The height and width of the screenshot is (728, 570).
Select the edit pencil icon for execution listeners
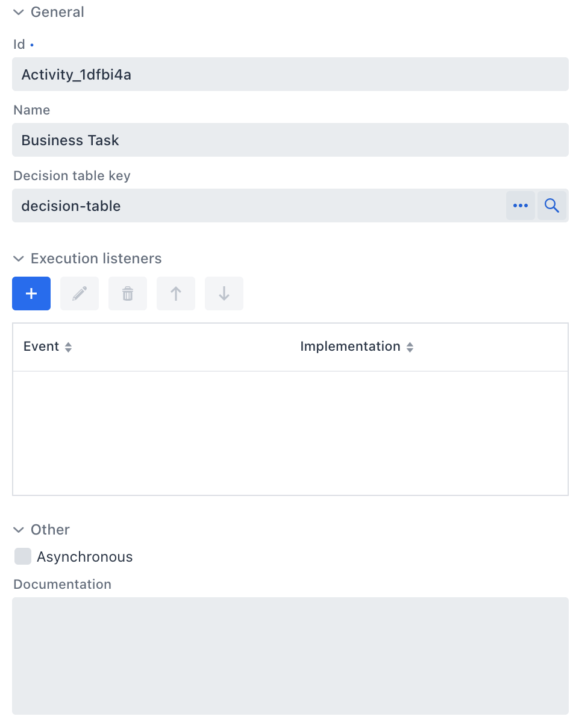tap(79, 293)
